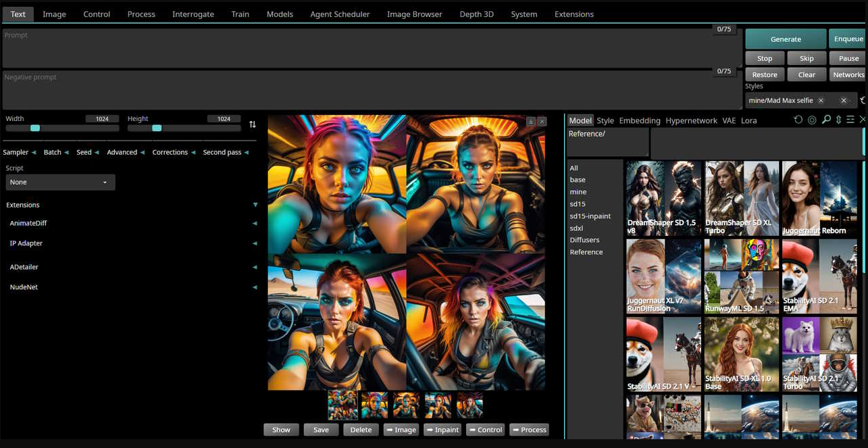Click the vertical double-arrow sort icon

click(x=838, y=120)
